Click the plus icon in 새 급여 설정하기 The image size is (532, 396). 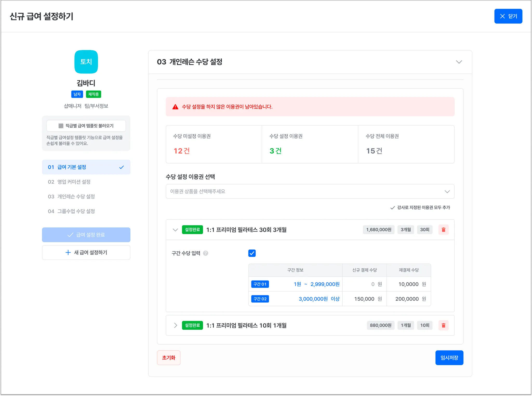click(x=68, y=252)
